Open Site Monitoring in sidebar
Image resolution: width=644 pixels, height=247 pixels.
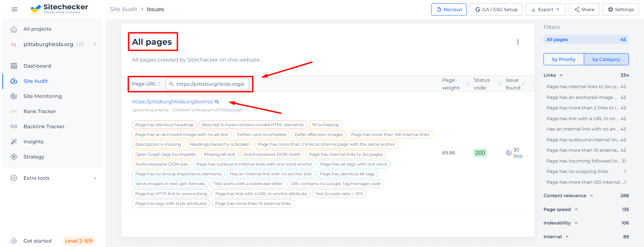[x=43, y=96]
